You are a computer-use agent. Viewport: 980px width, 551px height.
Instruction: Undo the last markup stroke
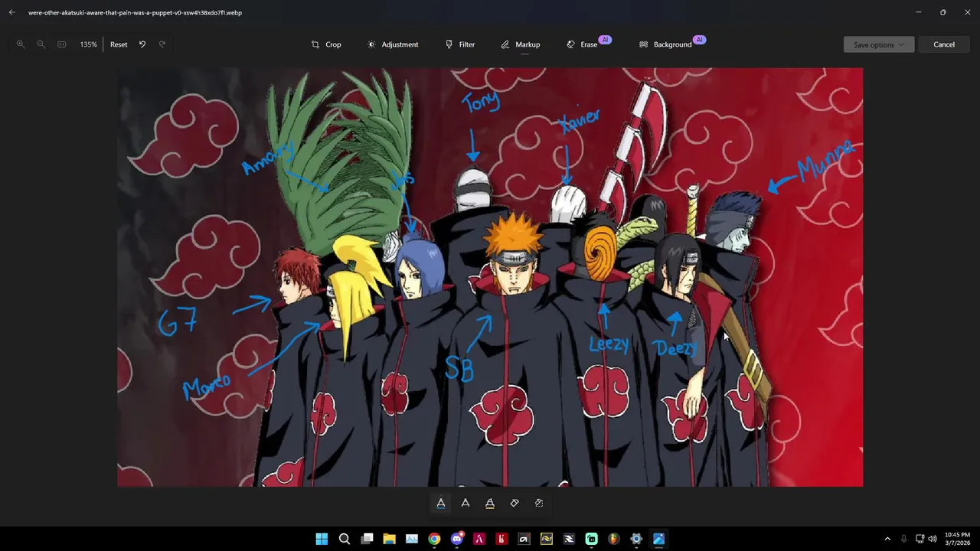(142, 44)
